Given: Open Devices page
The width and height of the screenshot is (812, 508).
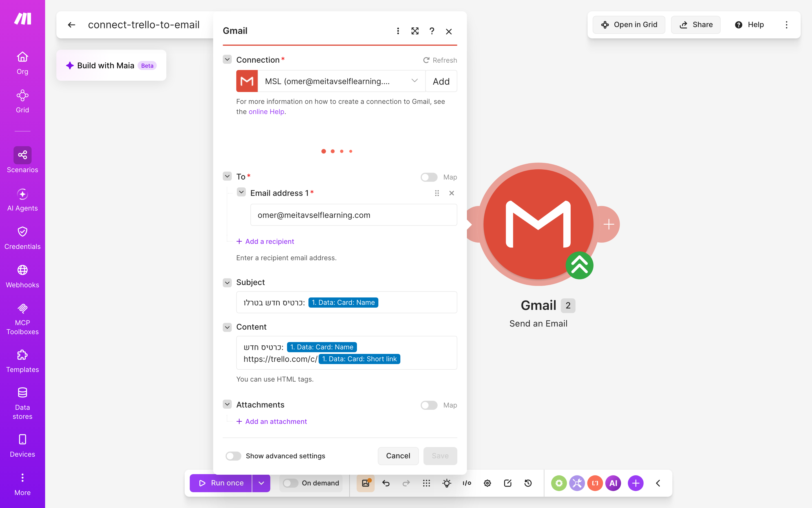Looking at the screenshot, I should point(23,446).
